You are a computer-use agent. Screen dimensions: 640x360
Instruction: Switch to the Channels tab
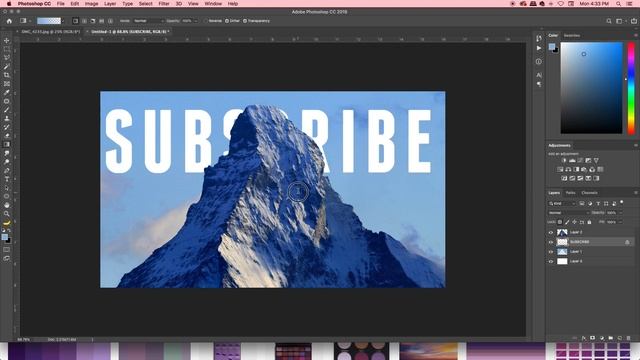tap(589, 193)
